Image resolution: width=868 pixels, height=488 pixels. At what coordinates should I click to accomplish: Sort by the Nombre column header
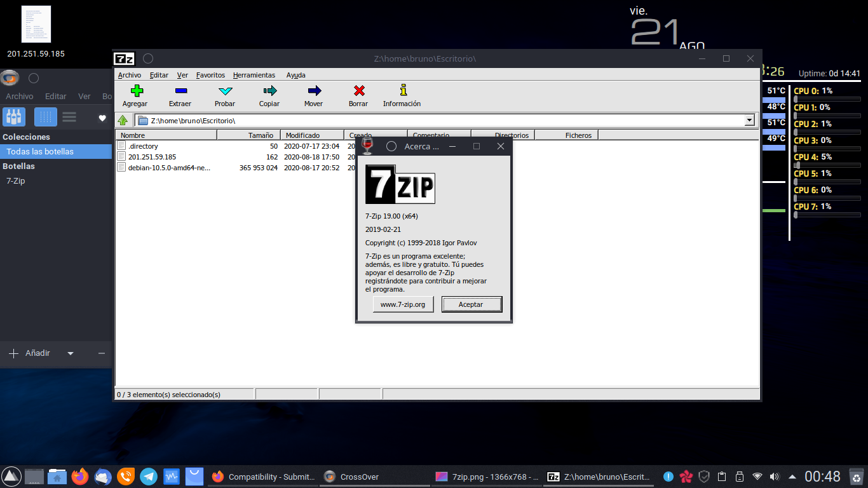point(166,135)
